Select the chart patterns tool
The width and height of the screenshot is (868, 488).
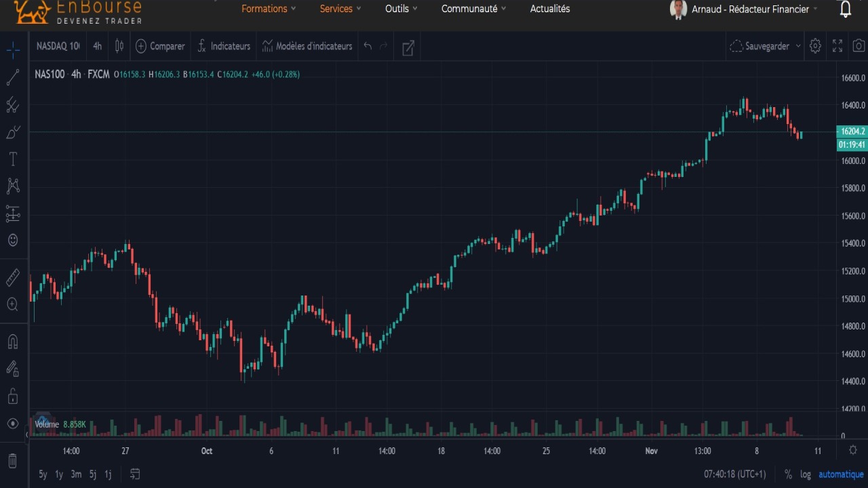click(13, 186)
